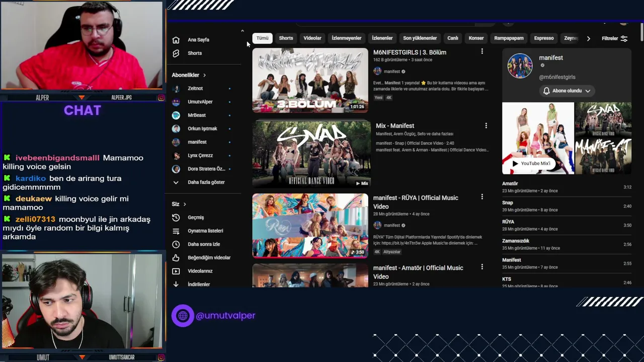The height and width of the screenshot is (362, 644).
Task: Click Orkun Işıtmak channel avatar
Action: pos(176,129)
